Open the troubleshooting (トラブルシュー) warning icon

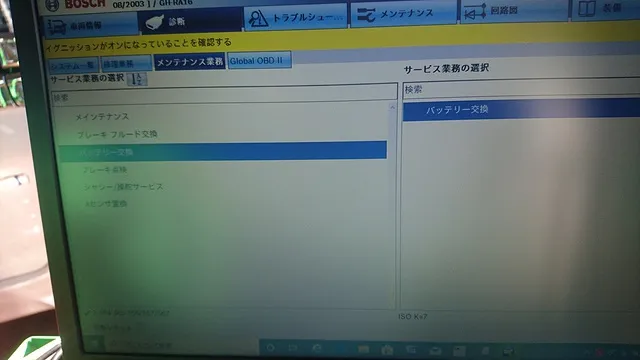point(258,19)
